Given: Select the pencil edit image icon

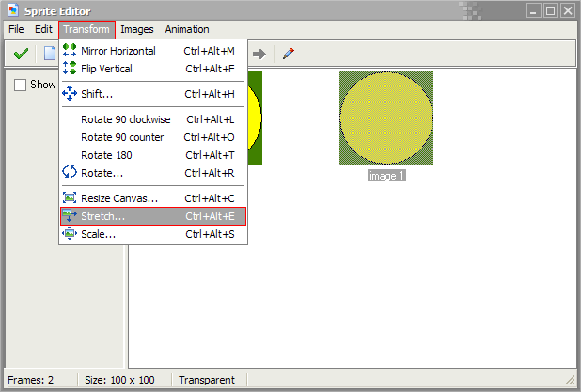Looking at the screenshot, I should click(x=288, y=54).
